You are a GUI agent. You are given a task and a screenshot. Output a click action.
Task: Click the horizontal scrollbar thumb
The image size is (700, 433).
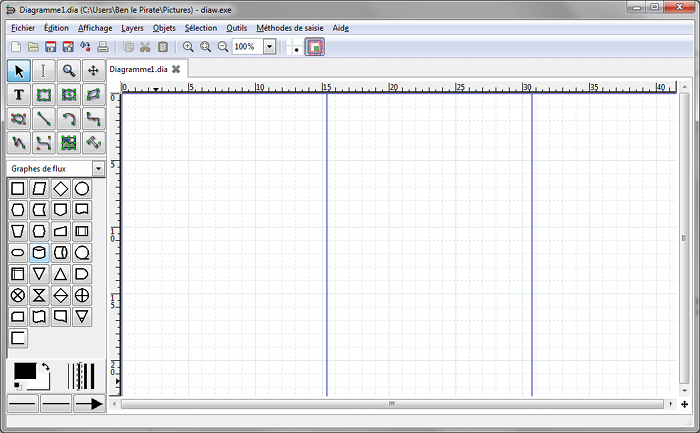click(x=392, y=404)
